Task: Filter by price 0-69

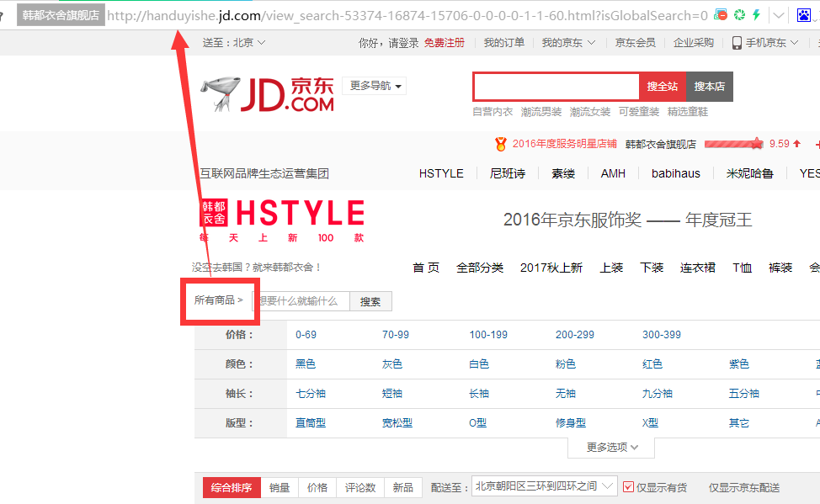Action: (306, 335)
